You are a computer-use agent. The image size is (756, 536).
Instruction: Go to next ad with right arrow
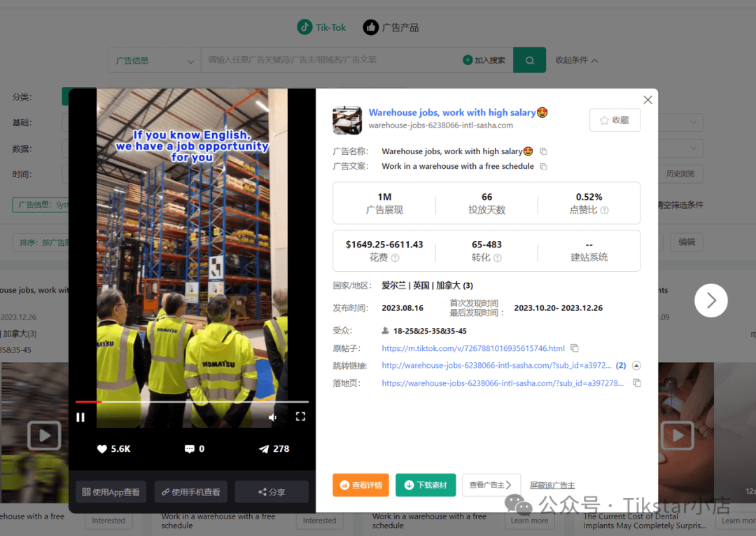click(x=710, y=301)
